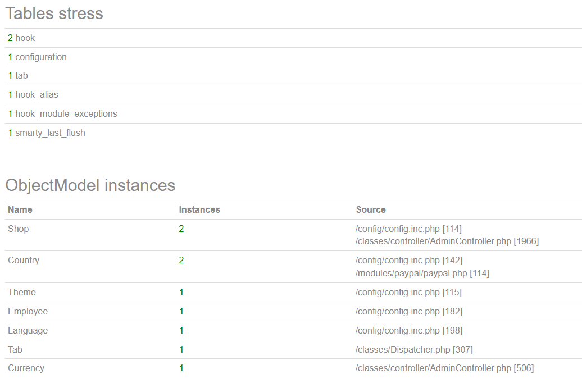Click the 'smarty_last_flush' table entry

[x=50, y=133]
